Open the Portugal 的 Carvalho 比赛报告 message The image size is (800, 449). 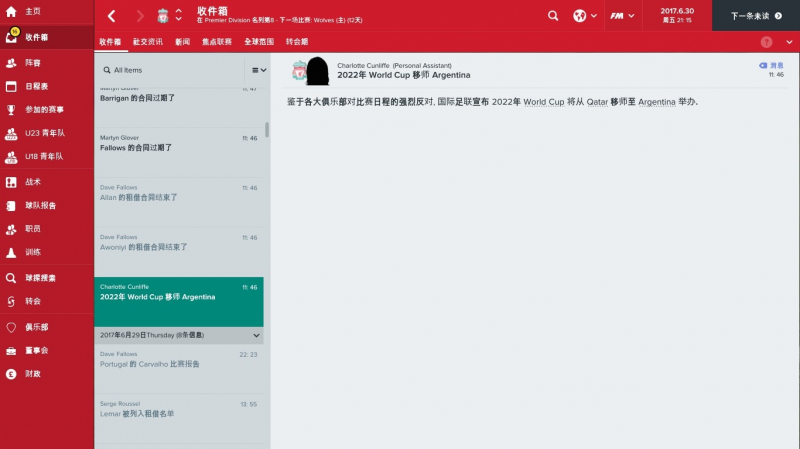tap(179, 368)
